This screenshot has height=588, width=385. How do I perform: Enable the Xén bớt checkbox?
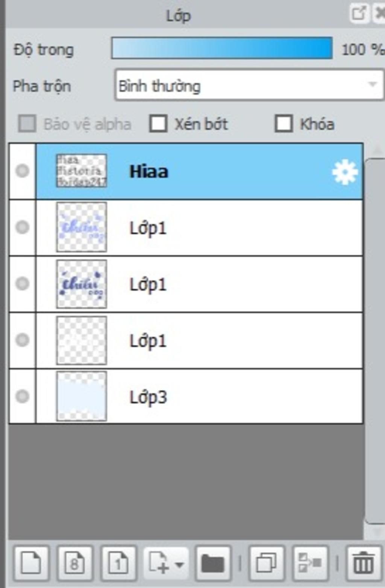point(158,124)
